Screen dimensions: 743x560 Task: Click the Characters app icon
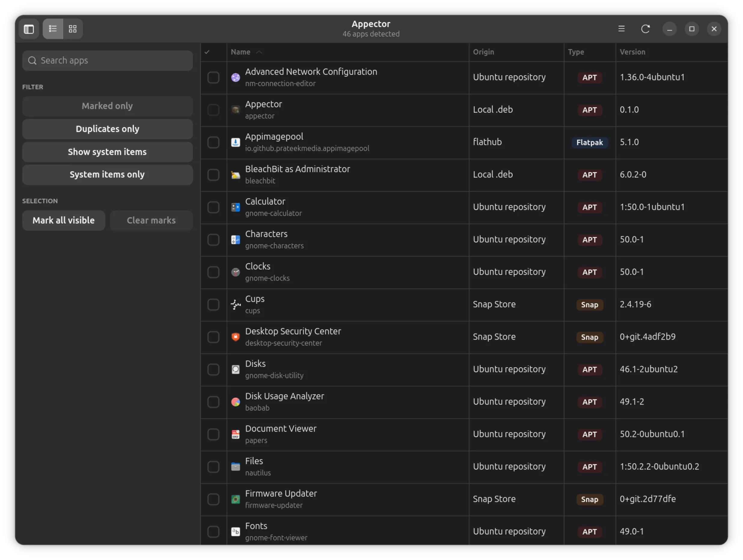click(236, 240)
